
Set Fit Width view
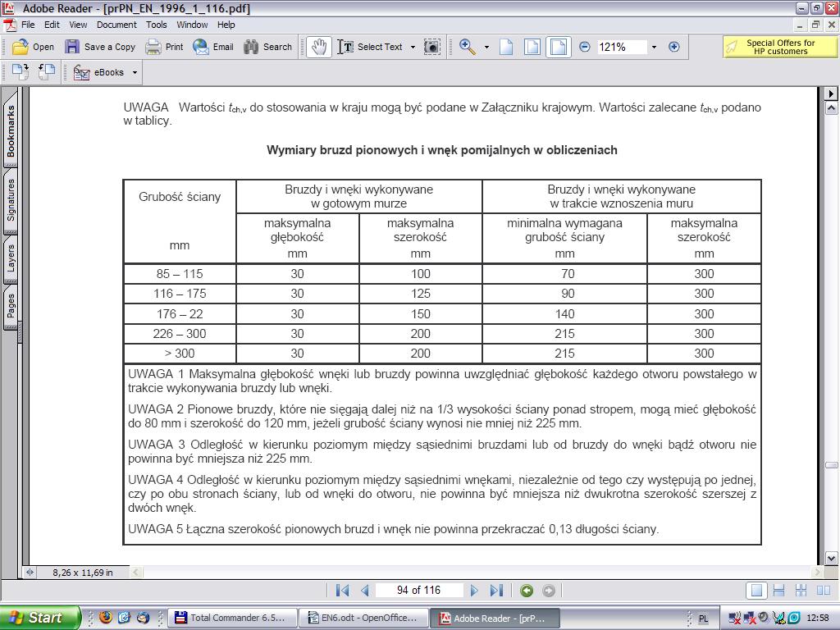558,47
